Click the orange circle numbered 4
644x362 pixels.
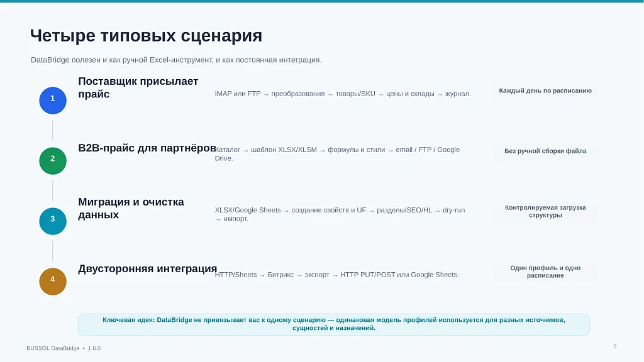[x=53, y=282]
